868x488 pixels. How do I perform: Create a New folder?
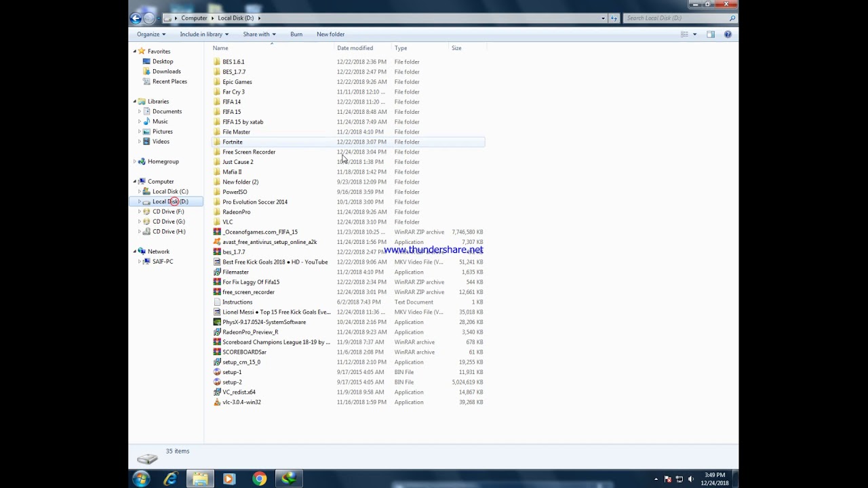click(x=330, y=34)
